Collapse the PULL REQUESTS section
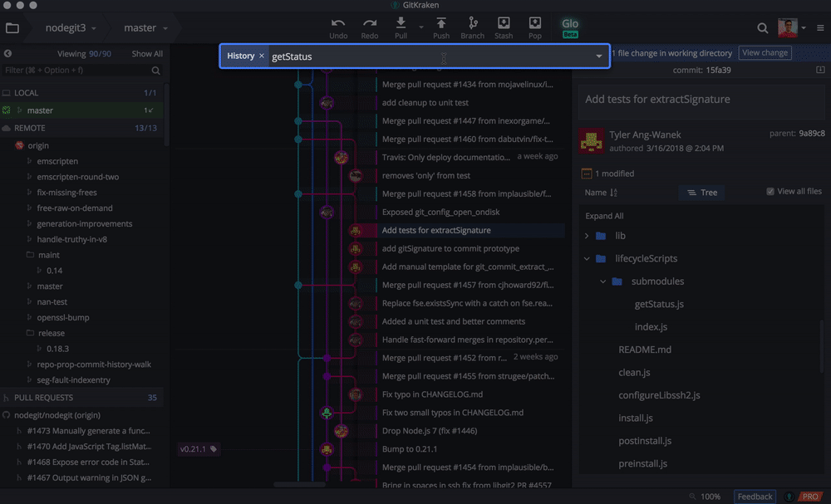The height and width of the screenshot is (504, 831). tap(81, 398)
